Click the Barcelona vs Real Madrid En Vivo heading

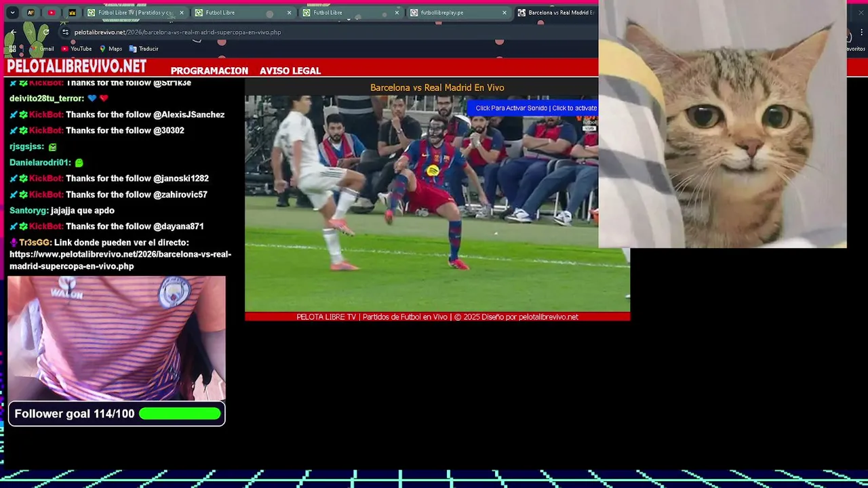[x=437, y=87]
